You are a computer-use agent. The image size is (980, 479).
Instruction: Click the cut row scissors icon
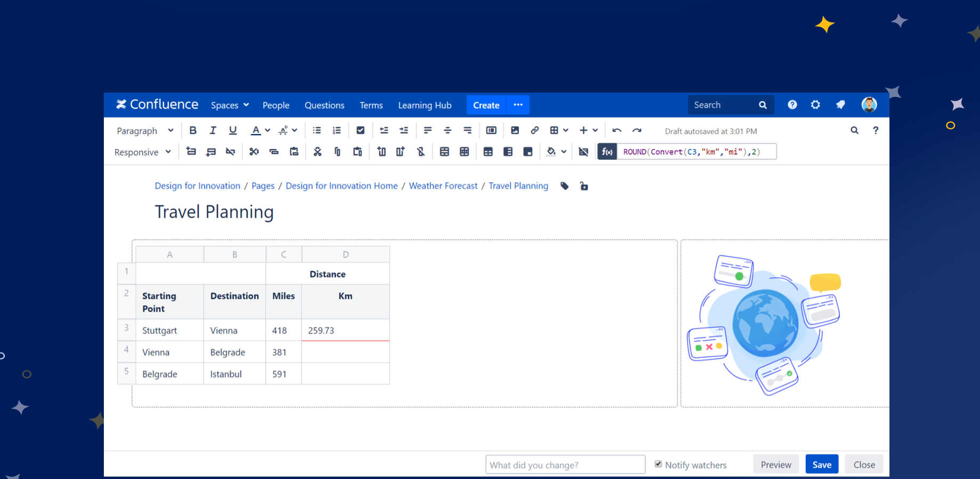pos(254,152)
